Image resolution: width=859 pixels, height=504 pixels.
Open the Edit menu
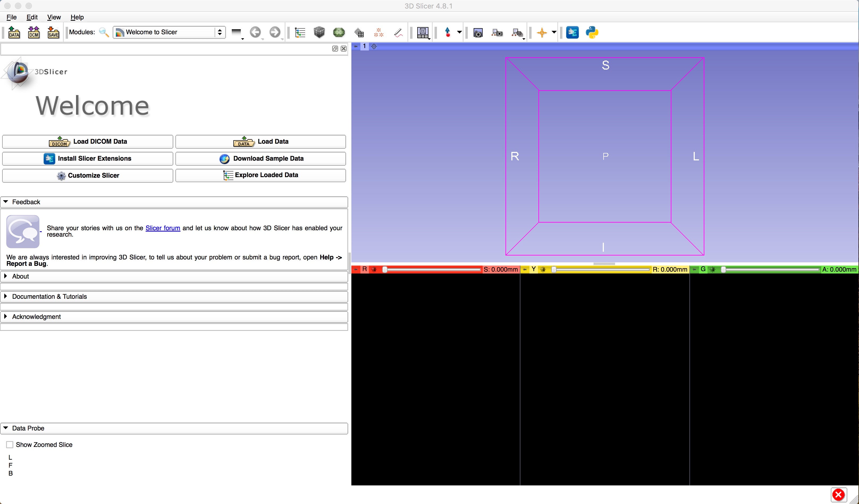[x=32, y=17]
